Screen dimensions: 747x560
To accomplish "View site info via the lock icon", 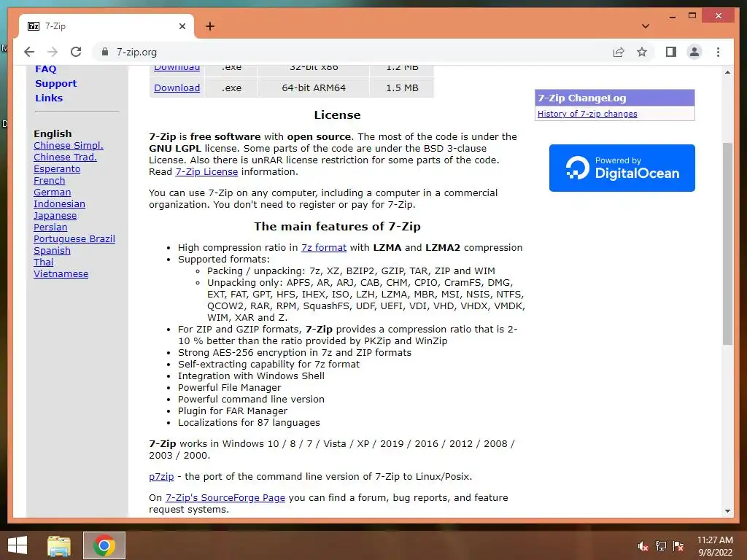I will tap(105, 52).
